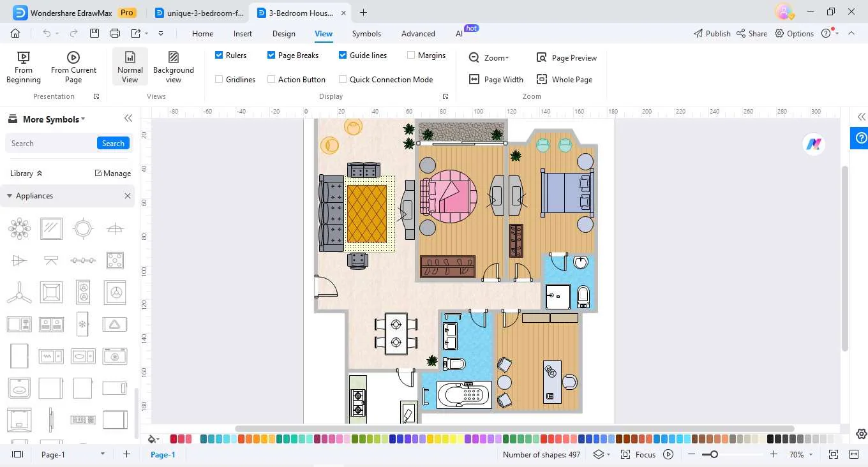868x467 pixels.
Task: Click the Share button
Action: (x=751, y=34)
